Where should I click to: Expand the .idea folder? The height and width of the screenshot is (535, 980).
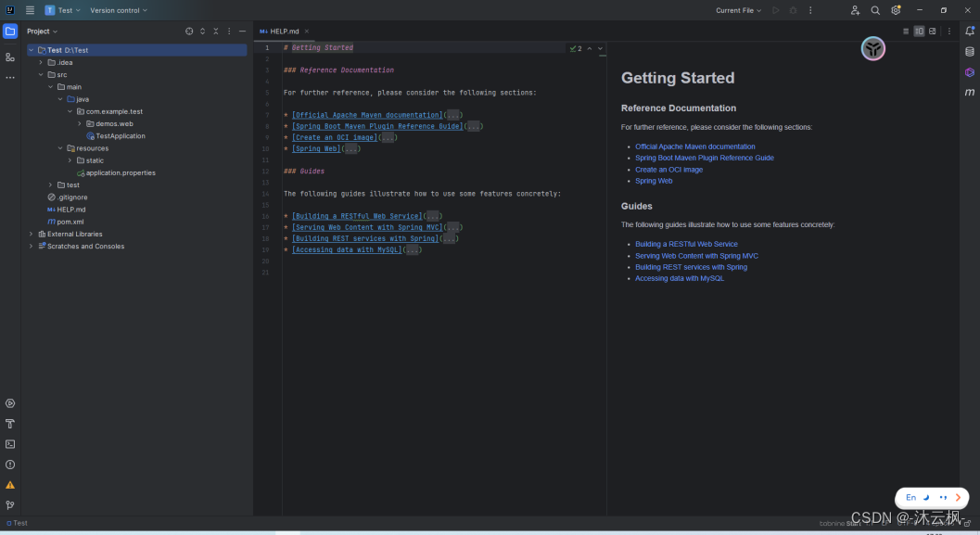click(x=41, y=62)
